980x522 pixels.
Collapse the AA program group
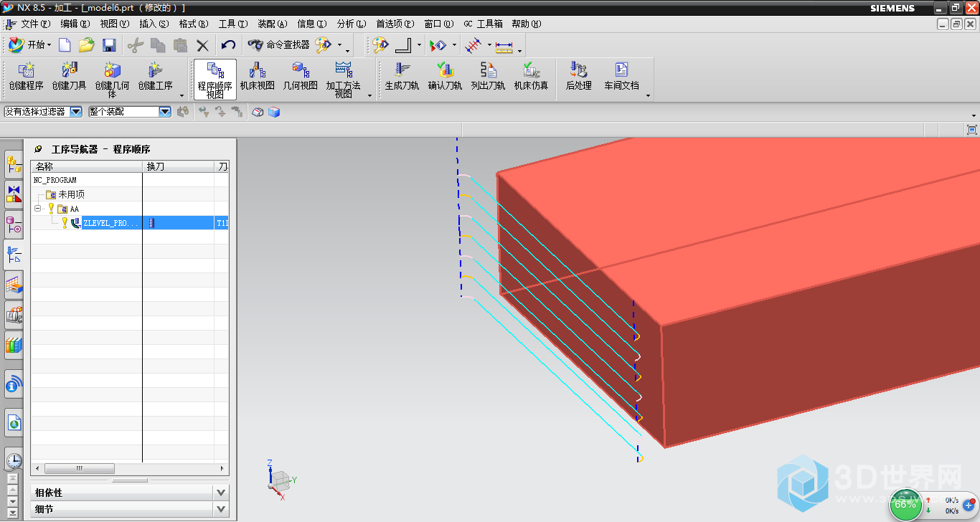coord(38,209)
